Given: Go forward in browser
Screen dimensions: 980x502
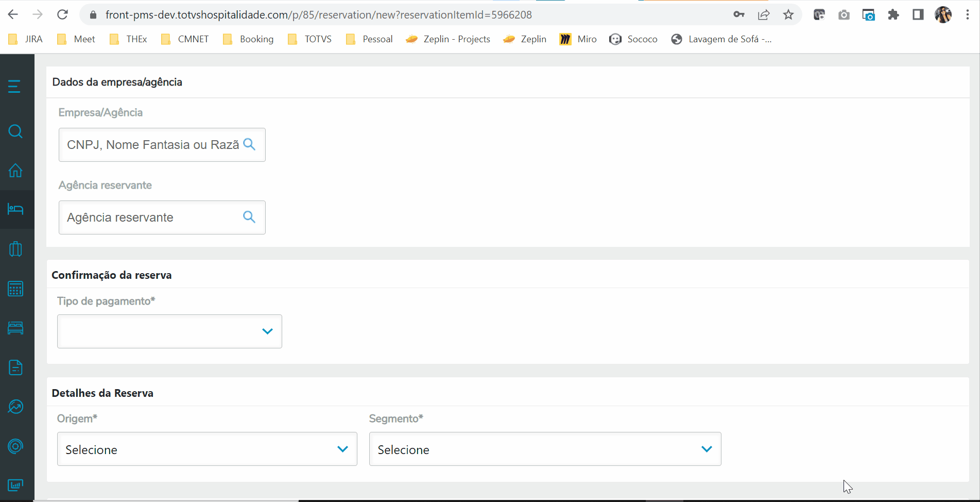Looking at the screenshot, I should [x=38, y=14].
